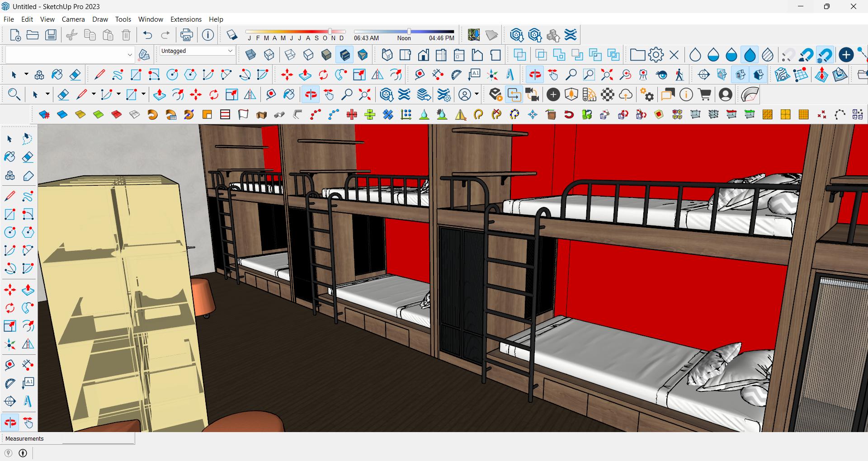Click the Protractor tool in left toolbar
This screenshot has width=868, height=461.
tap(10, 383)
